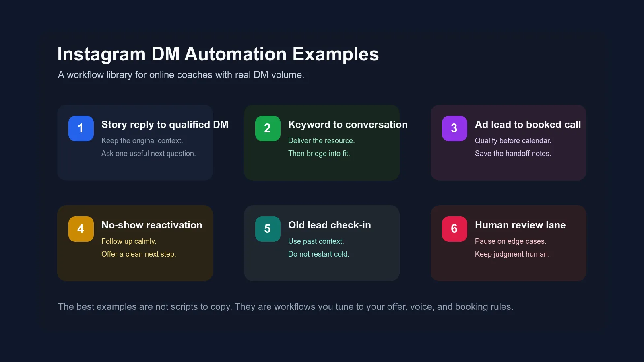Click 'Follow up calmly.' line

129,241
